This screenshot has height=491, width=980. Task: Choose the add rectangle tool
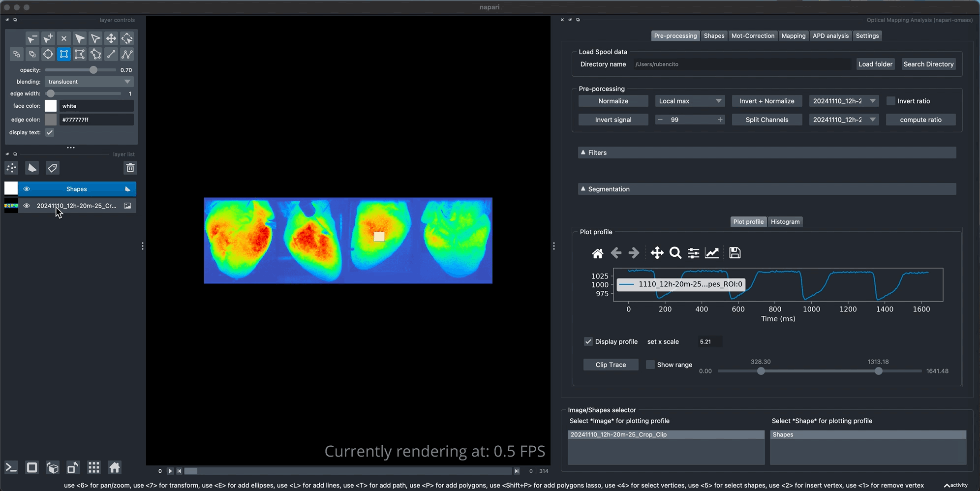pos(64,54)
